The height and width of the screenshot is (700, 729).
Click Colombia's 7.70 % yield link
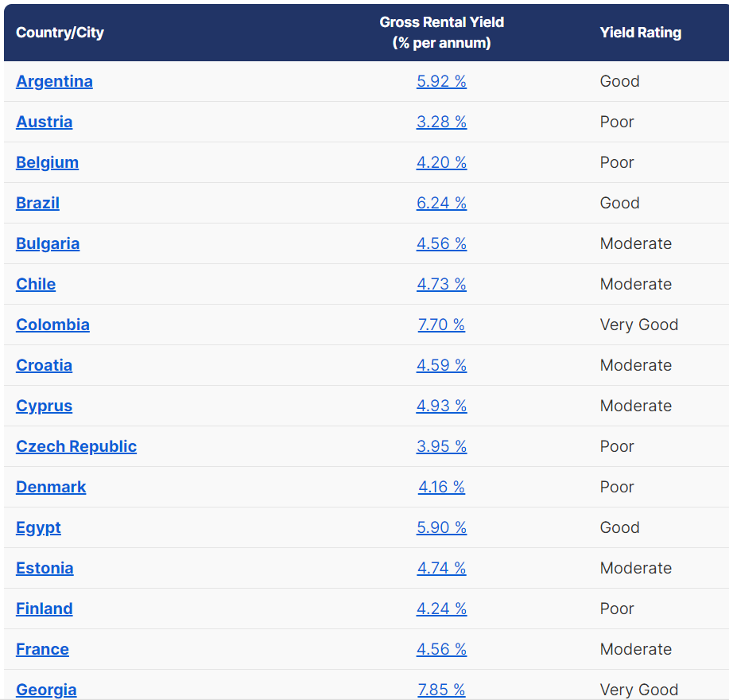click(441, 325)
